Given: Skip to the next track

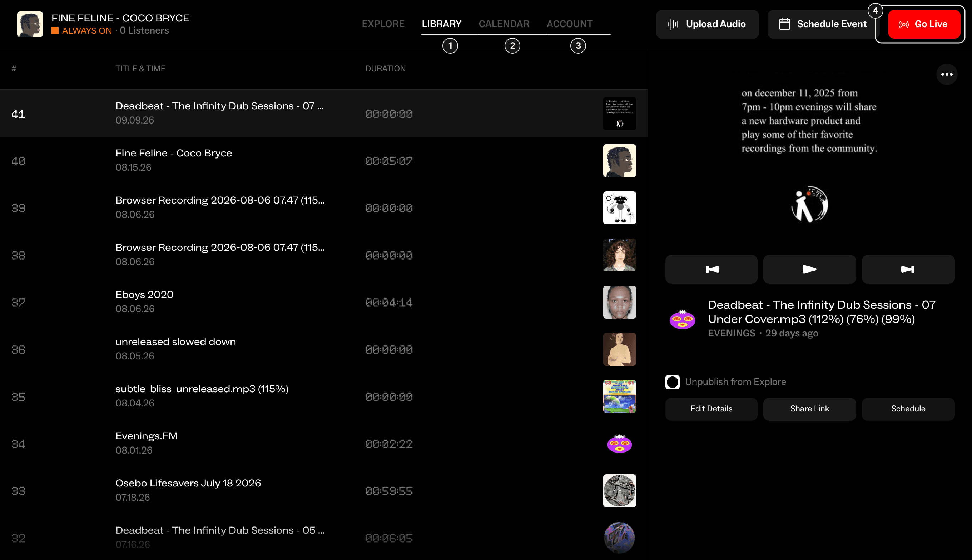Looking at the screenshot, I should pos(908,269).
